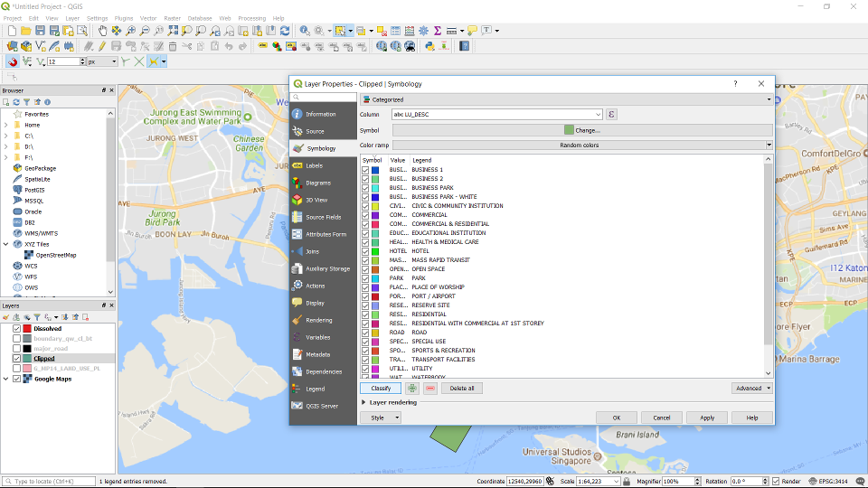Enable the major_road layer checkbox
Image resolution: width=868 pixels, height=488 pixels.
point(16,349)
